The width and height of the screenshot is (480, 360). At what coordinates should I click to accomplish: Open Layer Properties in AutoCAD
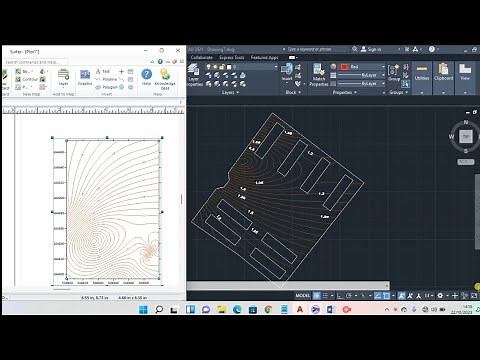(x=193, y=75)
